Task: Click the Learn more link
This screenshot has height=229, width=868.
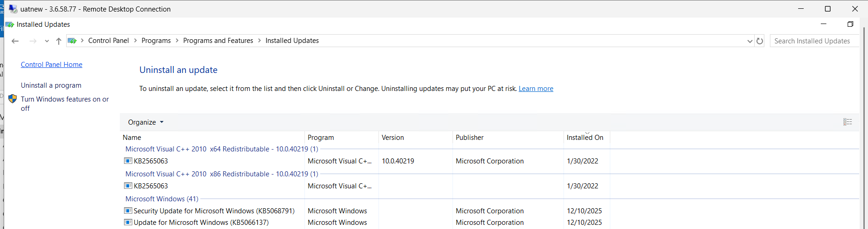Action: point(536,89)
